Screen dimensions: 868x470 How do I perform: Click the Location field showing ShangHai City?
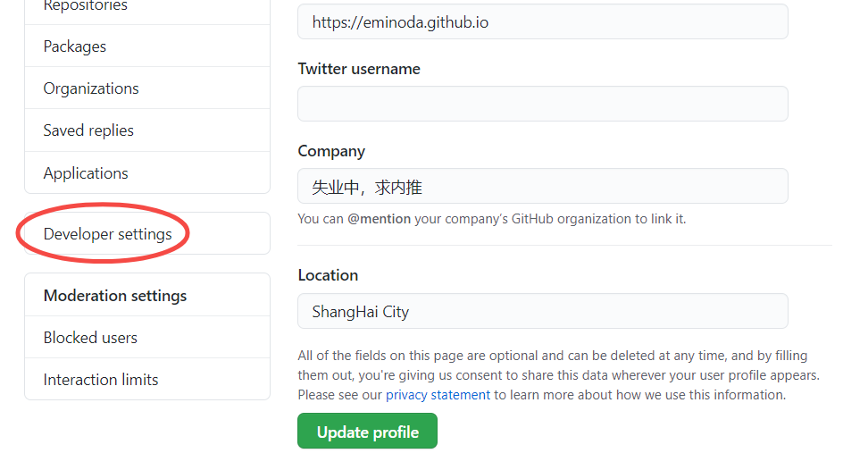pyautogui.click(x=543, y=311)
